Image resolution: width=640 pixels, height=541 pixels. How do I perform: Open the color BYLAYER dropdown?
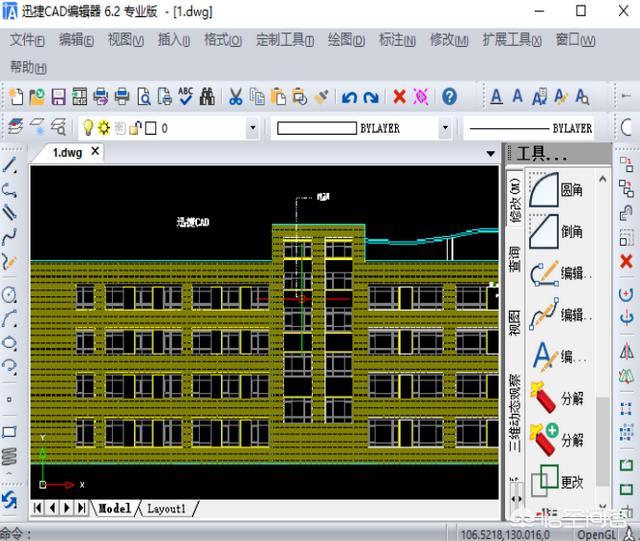click(x=444, y=128)
